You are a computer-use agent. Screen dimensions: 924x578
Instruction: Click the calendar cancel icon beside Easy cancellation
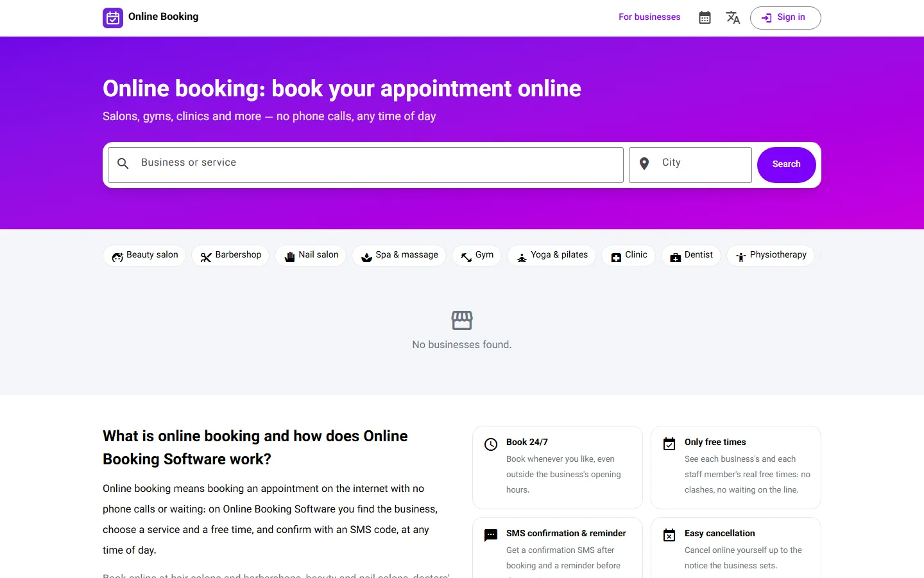point(669,535)
